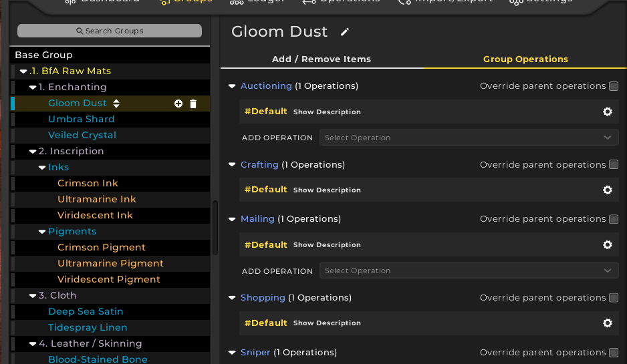Open the gear settings for the Crafting #Default operation
This screenshot has width=627, height=364.
coord(607,190)
